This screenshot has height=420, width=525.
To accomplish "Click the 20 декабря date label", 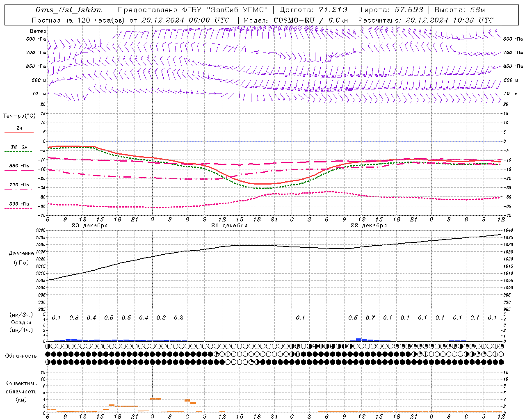I will [x=89, y=226].
